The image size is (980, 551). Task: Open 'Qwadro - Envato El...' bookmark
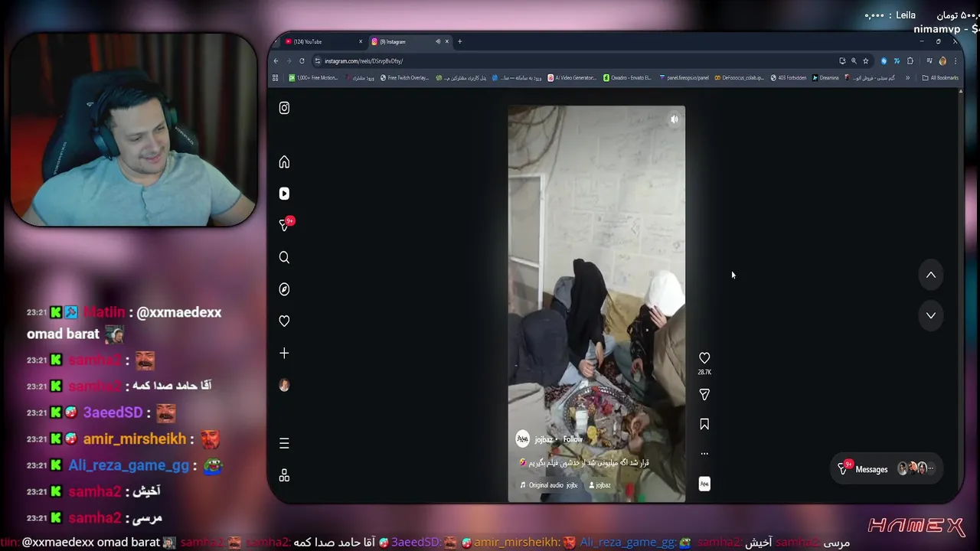pyautogui.click(x=627, y=77)
